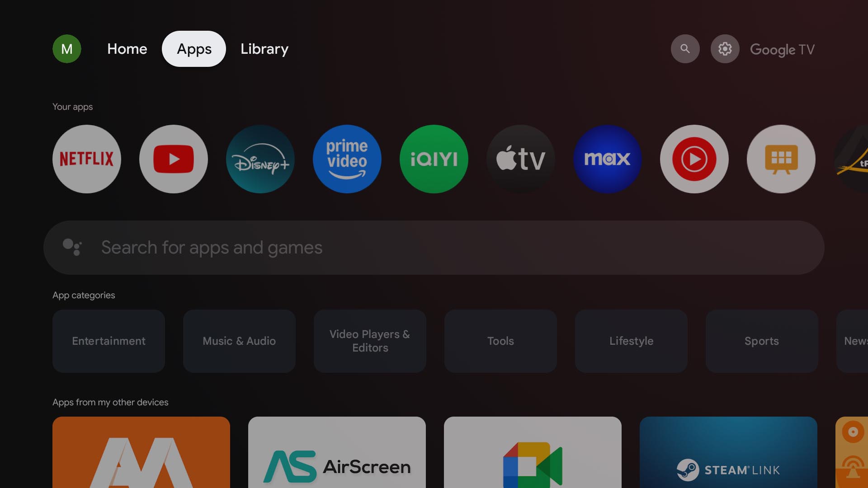
Task: Open YouTube app
Action: click(174, 159)
